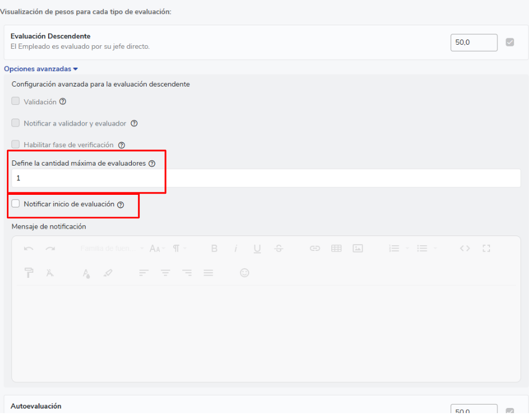The image size is (529, 420).
Task: Insert a table into the message
Action: tap(336, 249)
